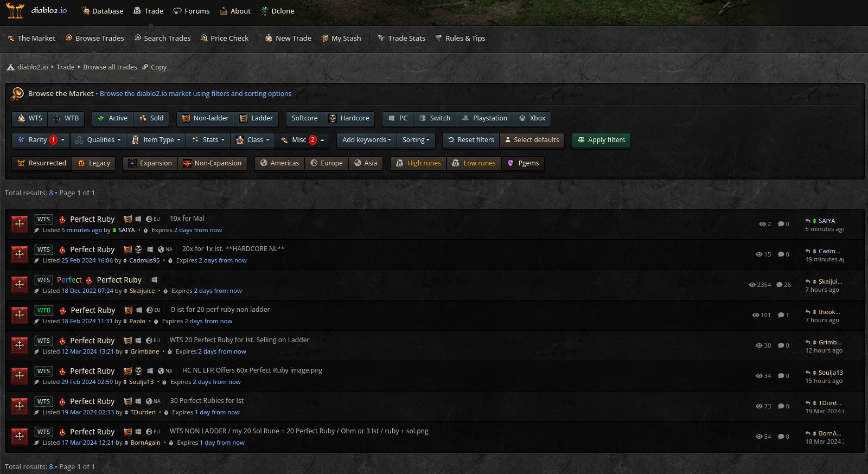Screen dimensions: 868x474
Task: Click the home icon in the breadcrumb
Action: (x=10, y=67)
